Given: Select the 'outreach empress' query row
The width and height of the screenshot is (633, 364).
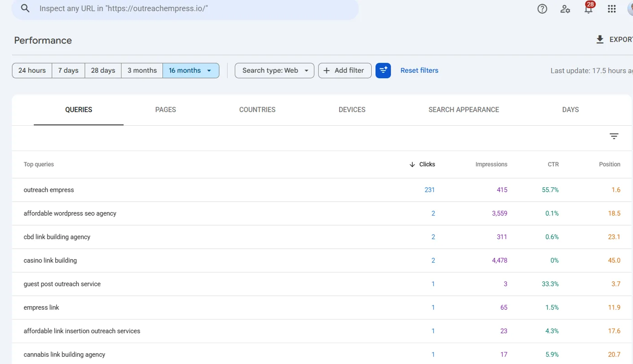Looking at the screenshot, I should (321, 190).
